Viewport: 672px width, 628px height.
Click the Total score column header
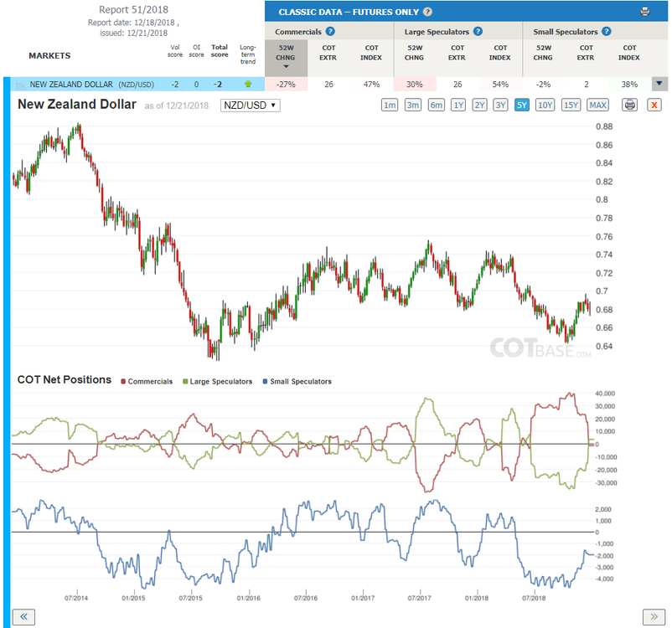point(220,50)
